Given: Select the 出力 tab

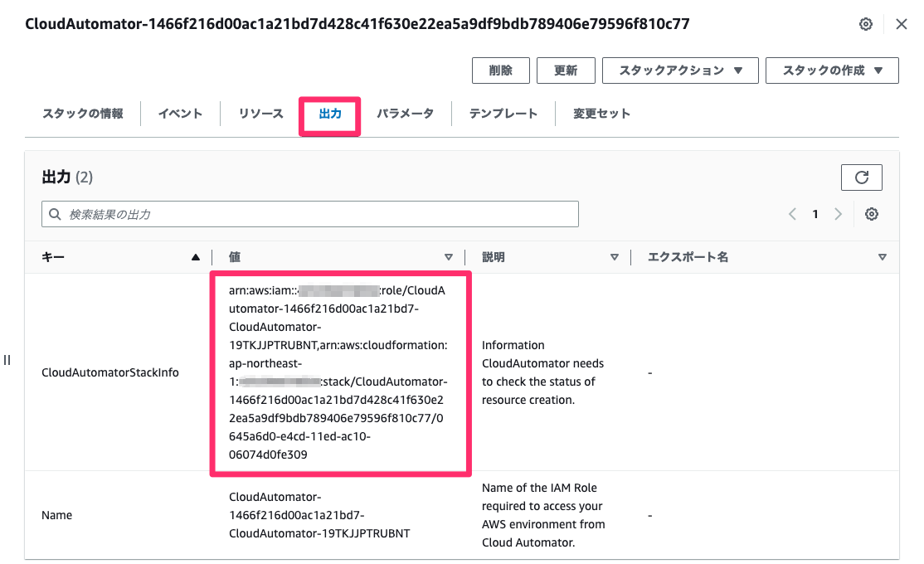Looking at the screenshot, I should point(330,114).
